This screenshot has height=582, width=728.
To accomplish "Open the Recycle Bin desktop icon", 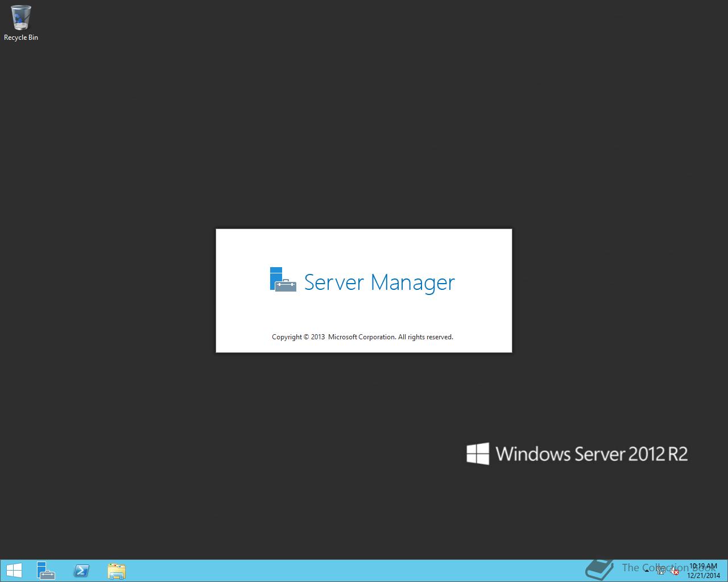I will pos(21,23).
